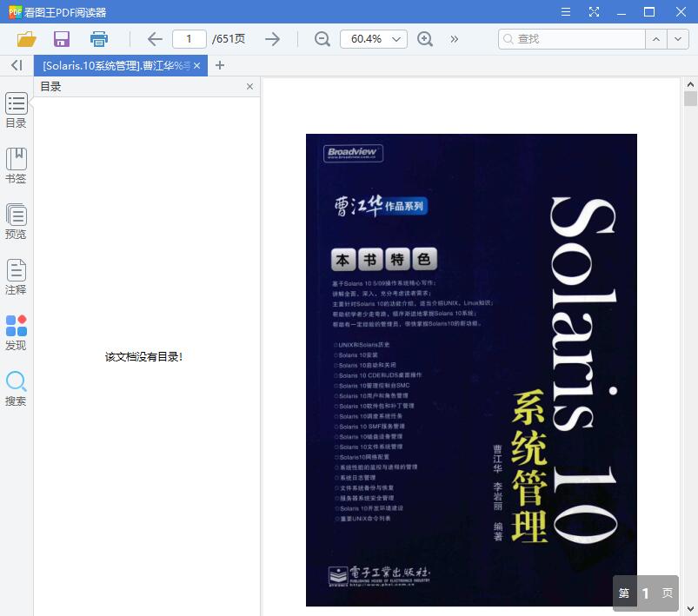Viewport: 698px width, 616px height.
Task: Go to next page with right arrow
Action: point(272,39)
